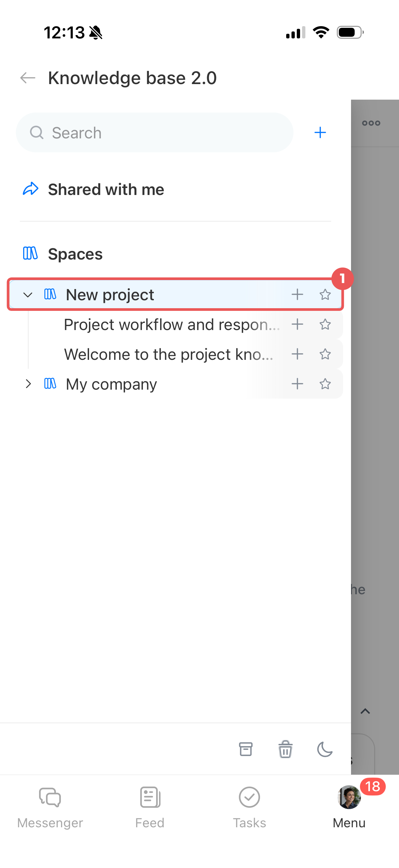The height and width of the screenshot is (868, 399).
Task: Star the Welcome to the project page
Action: click(325, 354)
